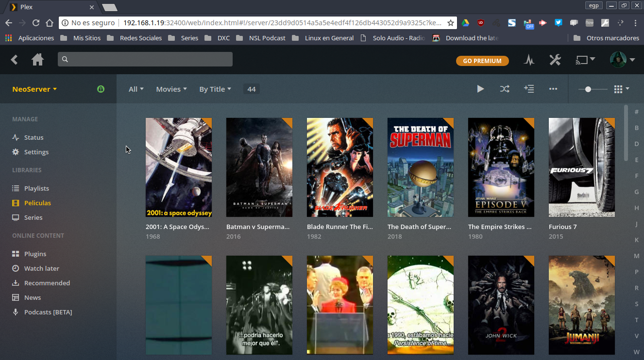Open the three-dots more options menu
The height and width of the screenshot is (360, 644).
point(553,89)
